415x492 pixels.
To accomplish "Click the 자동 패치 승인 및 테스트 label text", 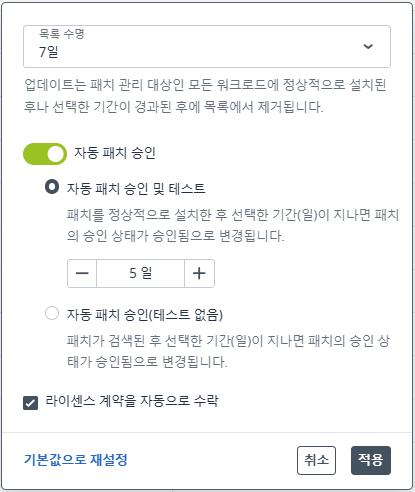I will pos(136,189).
